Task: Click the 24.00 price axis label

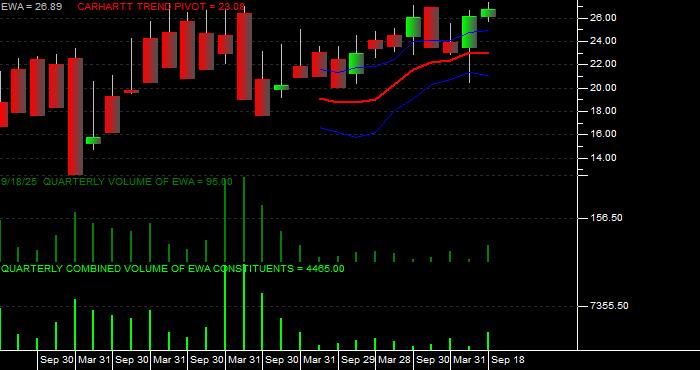Action: 603,41
